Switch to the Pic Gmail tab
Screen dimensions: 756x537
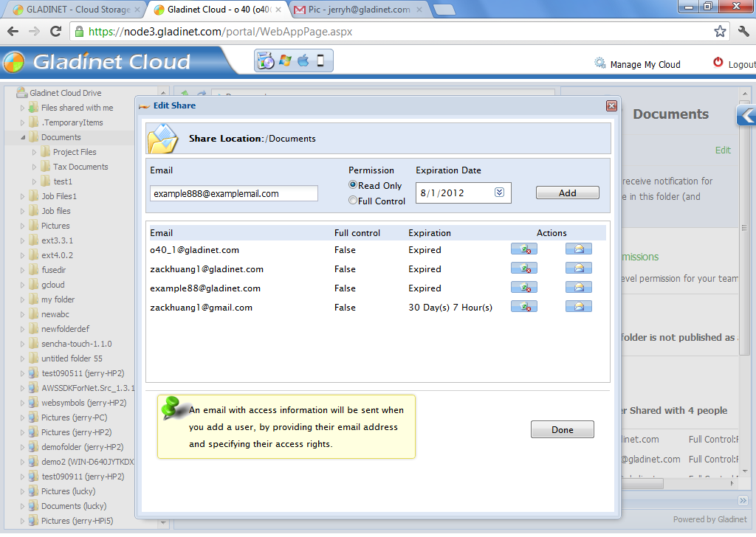pos(358,10)
